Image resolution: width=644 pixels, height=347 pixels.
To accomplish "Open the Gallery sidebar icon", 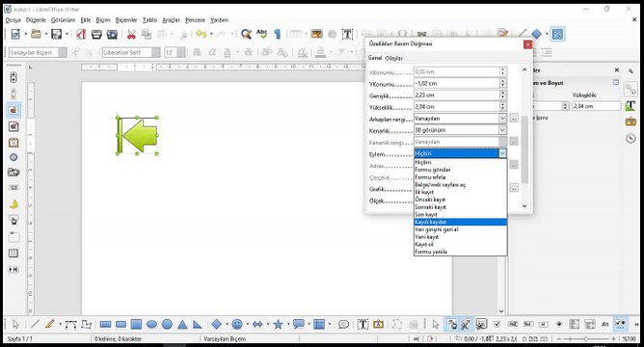I will pyautogui.click(x=631, y=122).
